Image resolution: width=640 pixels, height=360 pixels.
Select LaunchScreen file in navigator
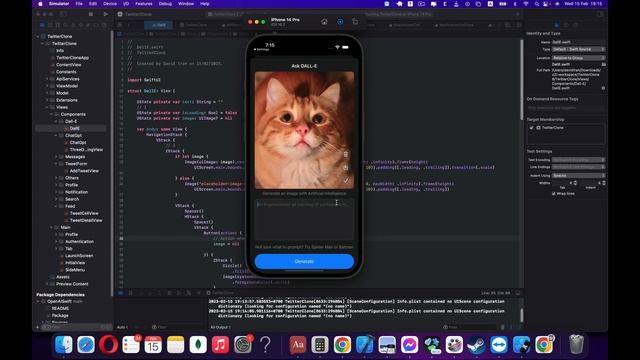tap(79, 256)
